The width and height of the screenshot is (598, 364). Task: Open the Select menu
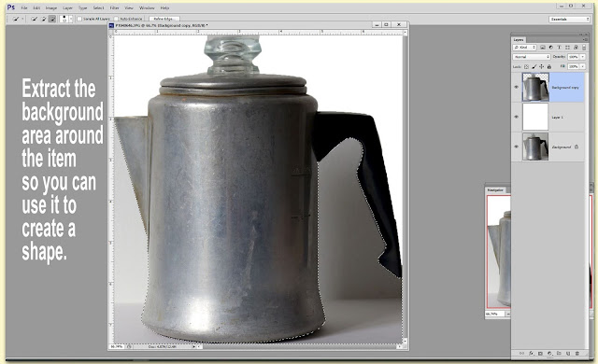pyautogui.click(x=98, y=8)
